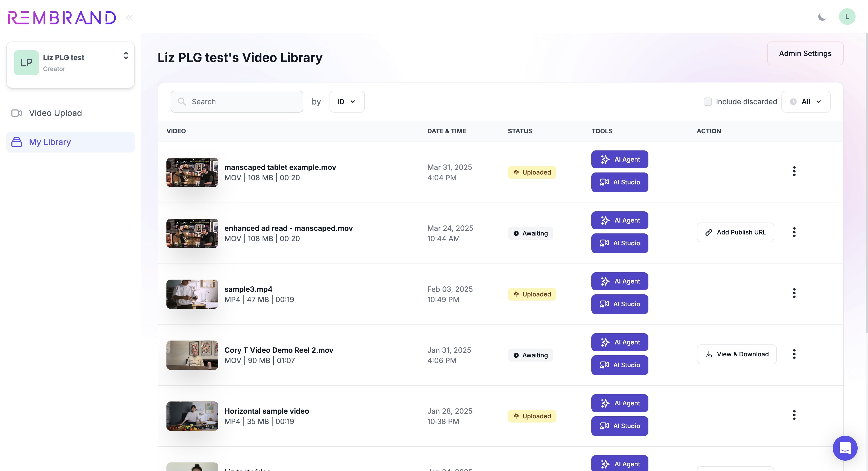
Task: Click the ACTION column header
Action: click(709, 131)
